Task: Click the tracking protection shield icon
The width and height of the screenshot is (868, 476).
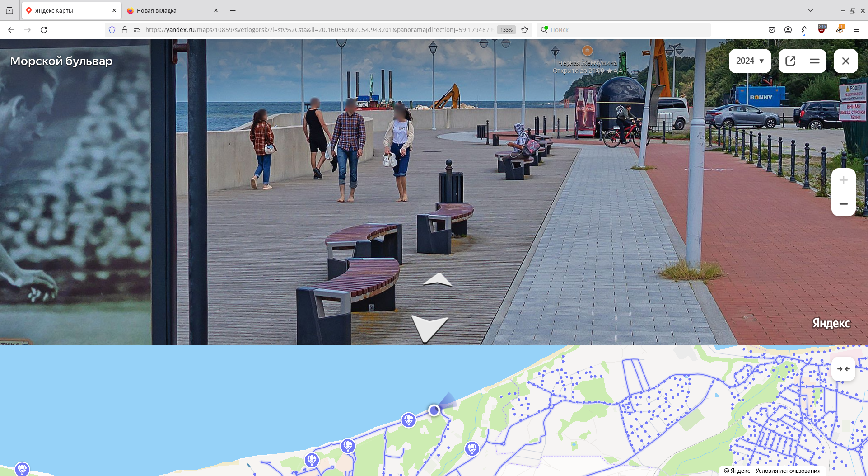Action: [x=112, y=30]
